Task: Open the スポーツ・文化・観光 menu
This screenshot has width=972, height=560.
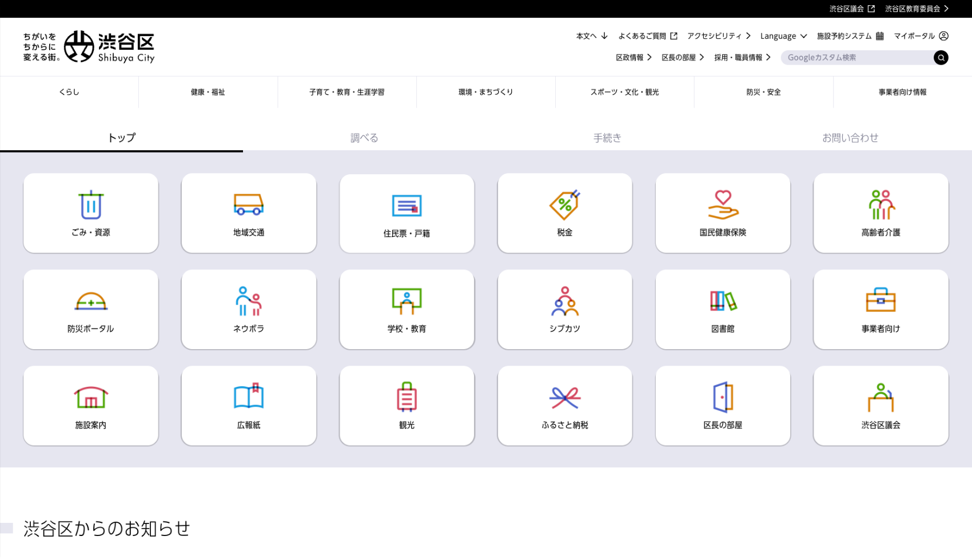Action: (625, 92)
